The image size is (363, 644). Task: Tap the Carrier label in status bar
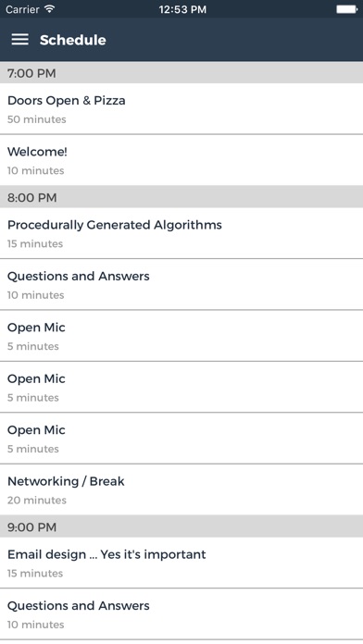(x=22, y=9)
